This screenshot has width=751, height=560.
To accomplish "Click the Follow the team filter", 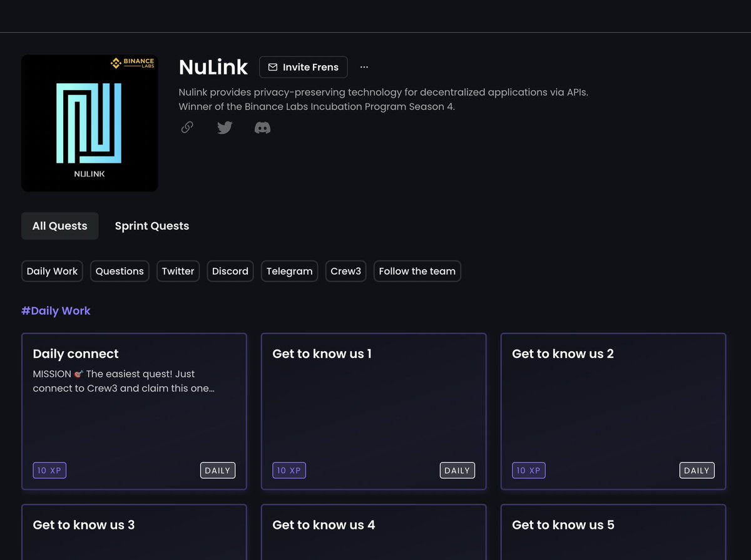I will pyautogui.click(x=417, y=271).
